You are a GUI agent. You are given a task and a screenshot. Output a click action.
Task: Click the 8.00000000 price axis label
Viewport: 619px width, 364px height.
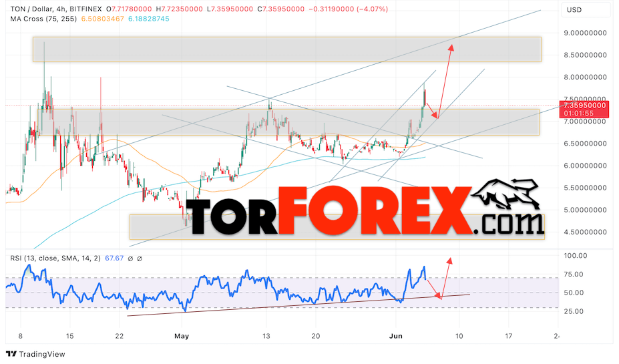click(586, 77)
